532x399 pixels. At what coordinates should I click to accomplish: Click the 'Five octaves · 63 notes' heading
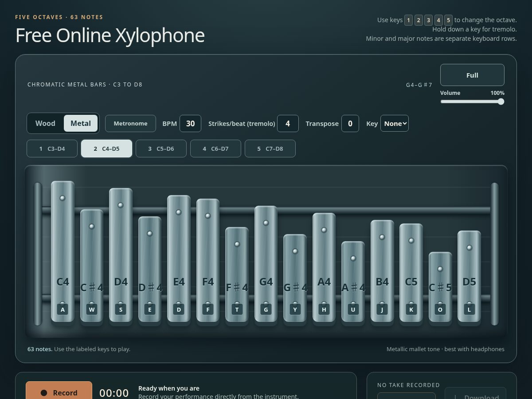(59, 17)
